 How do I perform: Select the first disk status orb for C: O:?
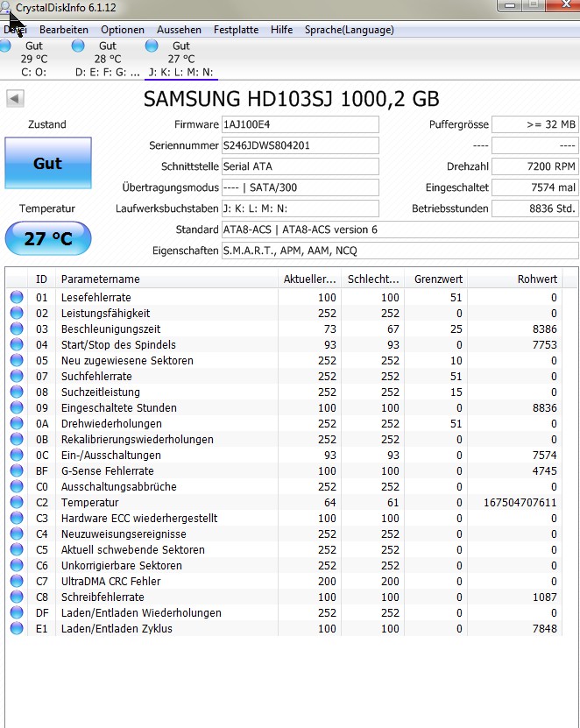pos(5,46)
